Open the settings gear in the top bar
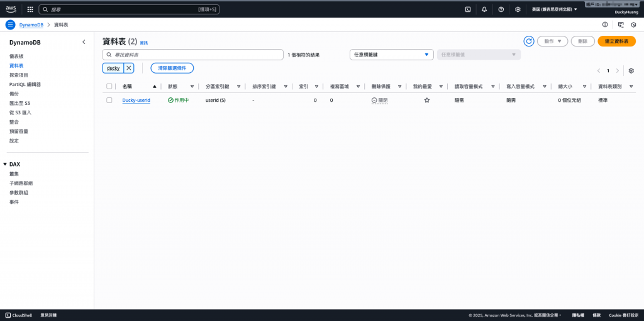This screenshot has height=321, width=644. tap(518, 9)
